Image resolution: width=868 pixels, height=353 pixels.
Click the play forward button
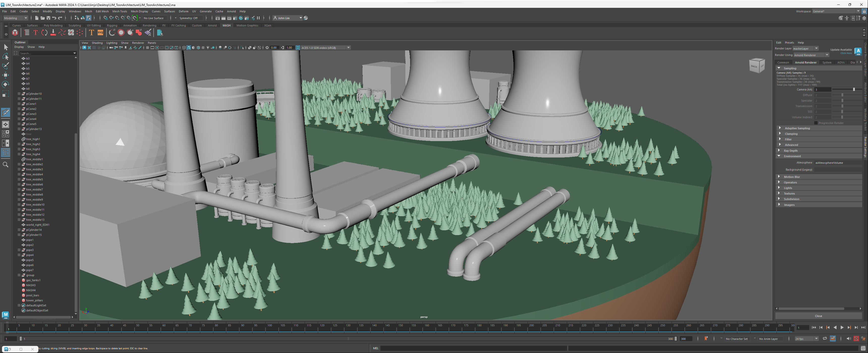[x=842, y=328]
